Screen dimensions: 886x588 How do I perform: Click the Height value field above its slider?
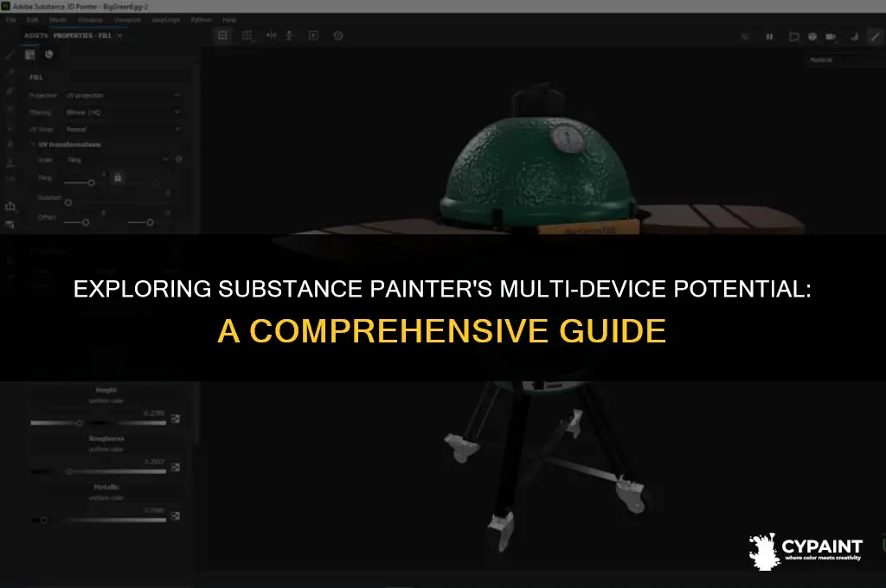[154, 413]
